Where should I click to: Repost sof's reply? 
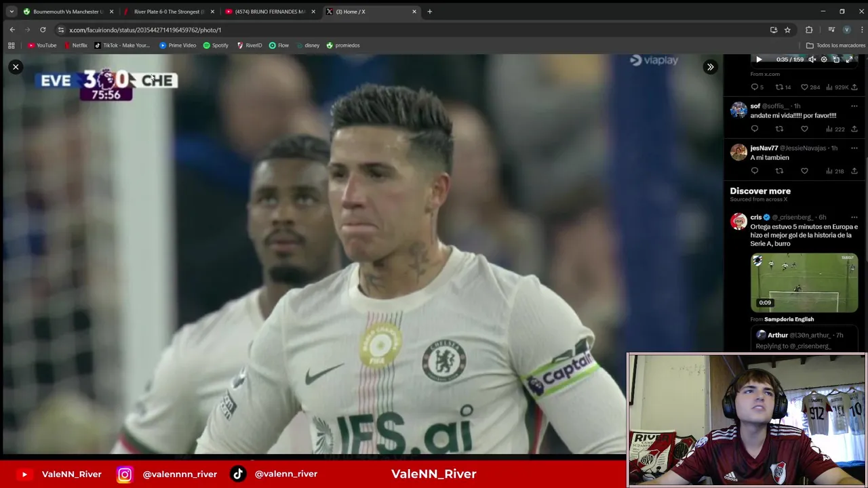click(x=779, y=129)
